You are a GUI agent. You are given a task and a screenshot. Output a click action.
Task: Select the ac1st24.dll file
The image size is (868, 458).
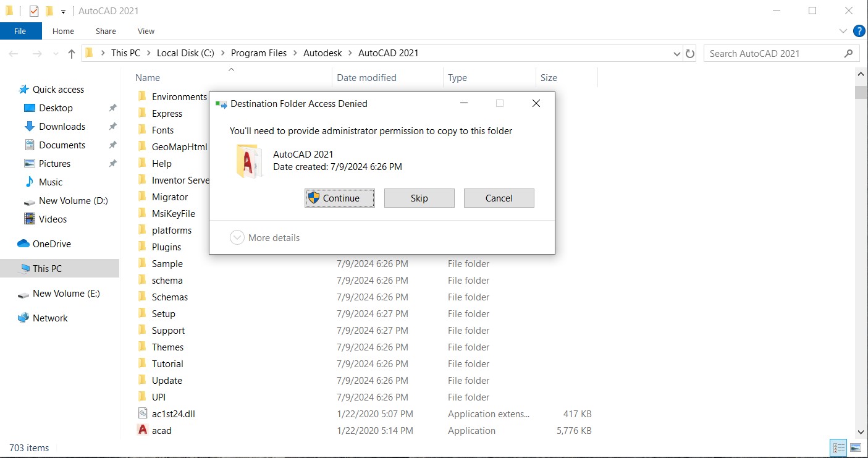tap(173, 414)
